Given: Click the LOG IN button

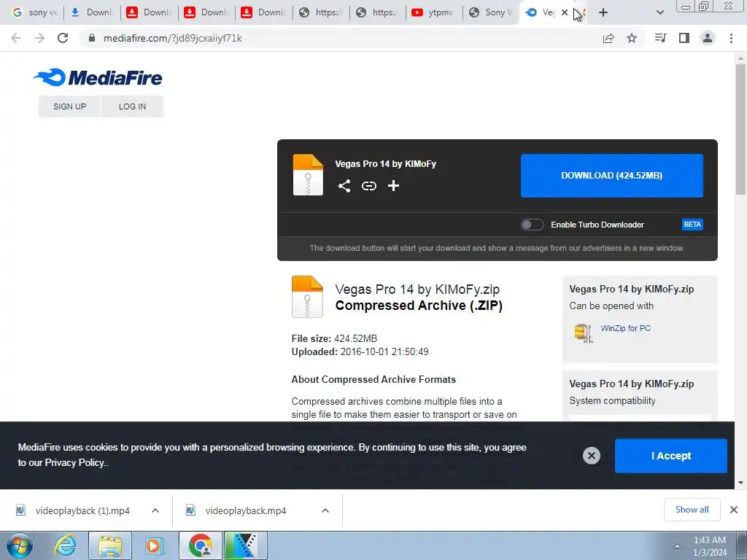Looking at the screenshot, I should pyautogui.click(x=132, y=106).
